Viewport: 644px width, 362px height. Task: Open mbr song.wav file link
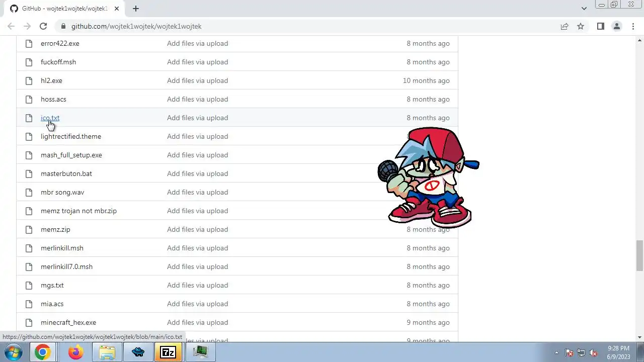tap(62, 192)
